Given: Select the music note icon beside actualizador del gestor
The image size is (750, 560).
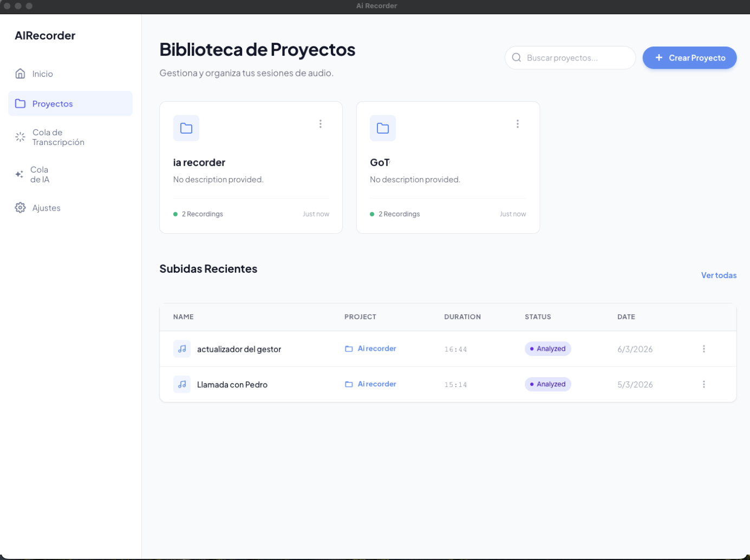Looking at the screenshot, I should [x=182, y=349].
